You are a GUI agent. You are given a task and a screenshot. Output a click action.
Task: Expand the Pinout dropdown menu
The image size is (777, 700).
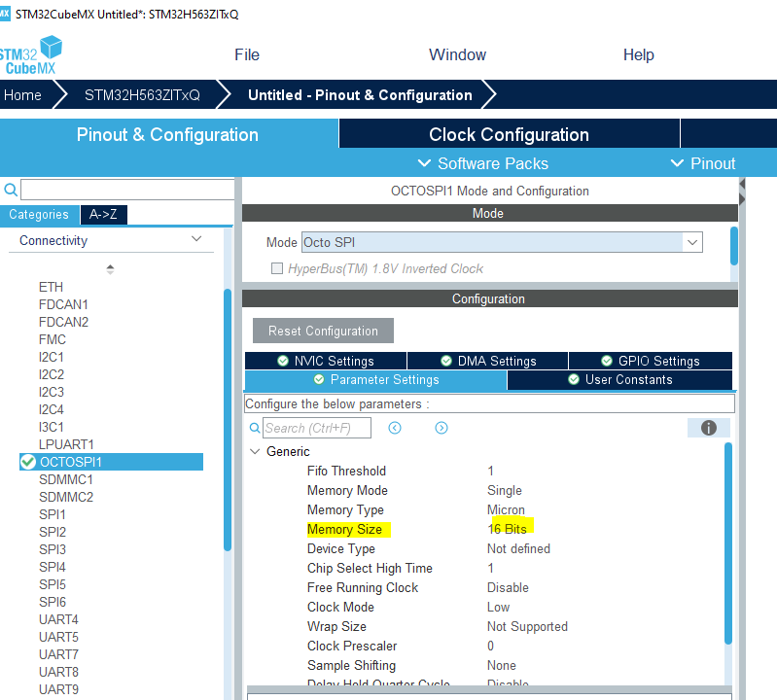pos(703,163)
